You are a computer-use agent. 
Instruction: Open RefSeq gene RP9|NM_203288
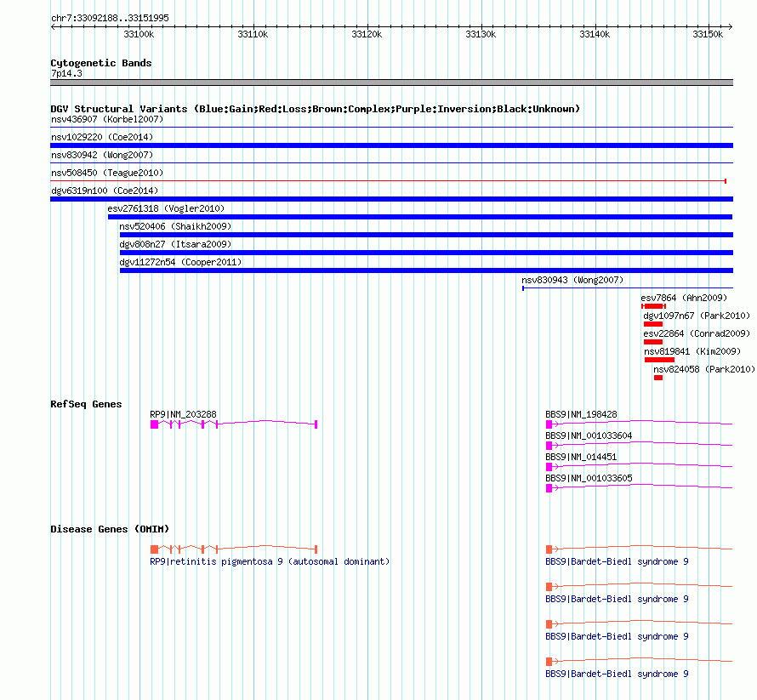click(184, 414)
